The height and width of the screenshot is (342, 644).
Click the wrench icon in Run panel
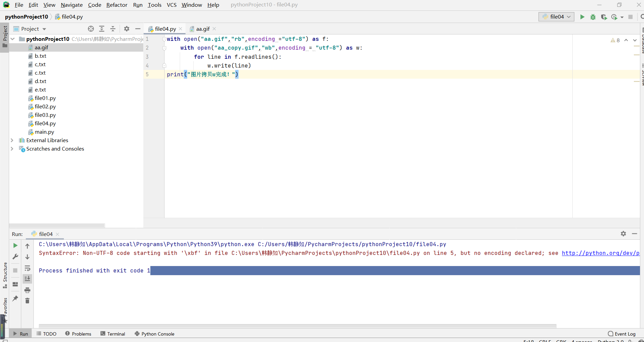click(15, 257)
